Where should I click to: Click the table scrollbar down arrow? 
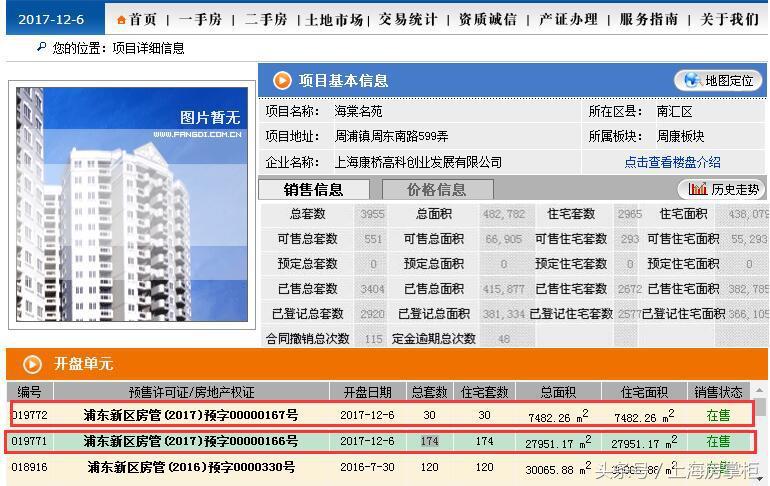click(760, 478)
